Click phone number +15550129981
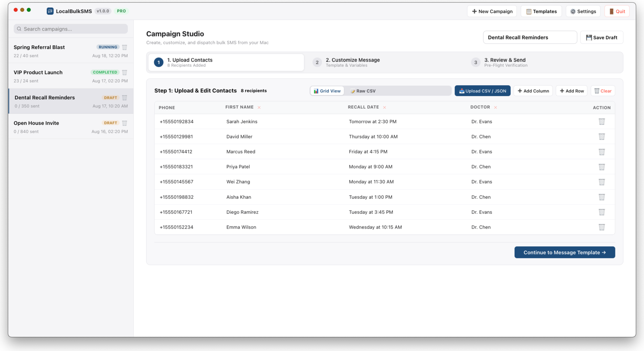 176,137
